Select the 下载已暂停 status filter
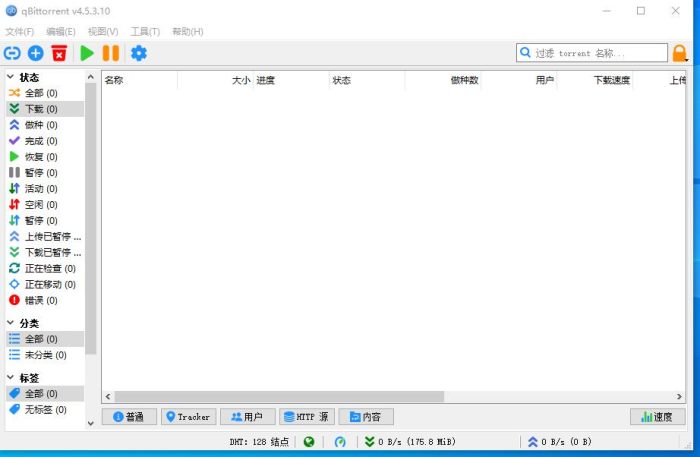This screenshot has width=700, height=457. pos(45,253)
